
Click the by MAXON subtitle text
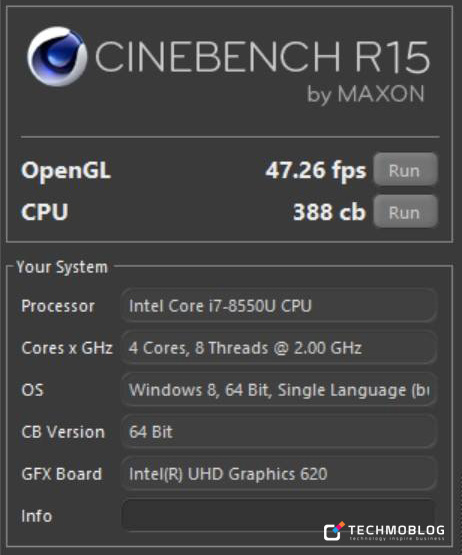pyautogui.click(x=366, y=95)
